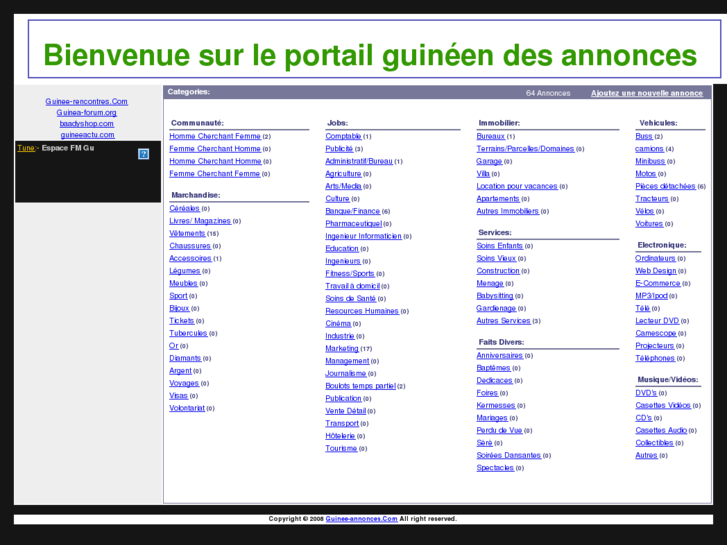Open Location pour vacances category
Viewport: 727px width, 545px height.
(517, 186)
